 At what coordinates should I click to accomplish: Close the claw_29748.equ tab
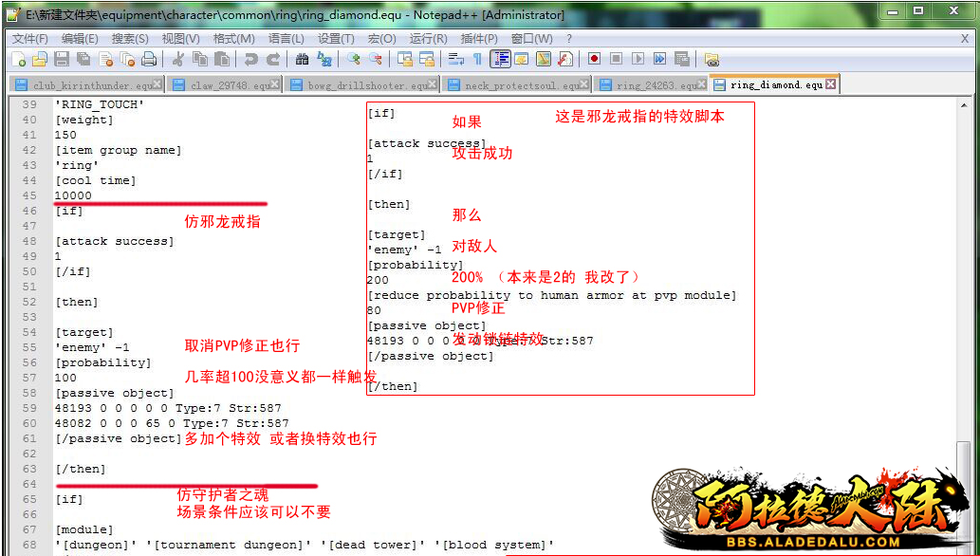(276, 84)
